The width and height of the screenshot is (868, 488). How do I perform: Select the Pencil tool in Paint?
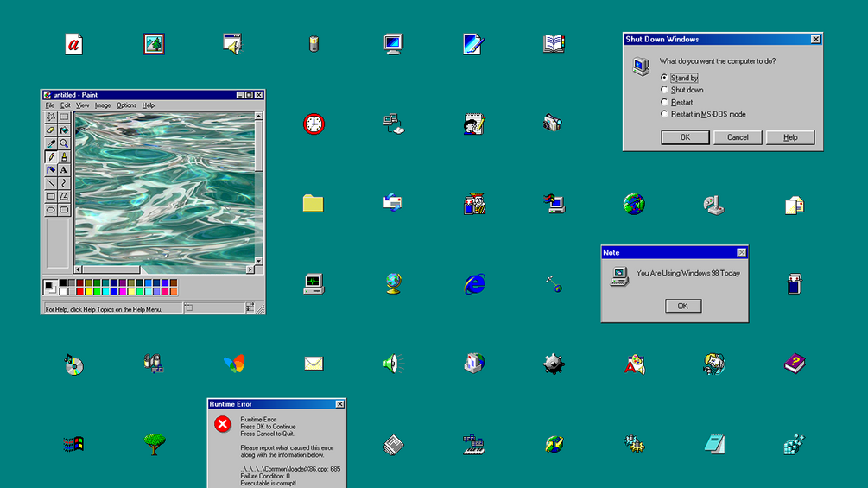point(51,156)
